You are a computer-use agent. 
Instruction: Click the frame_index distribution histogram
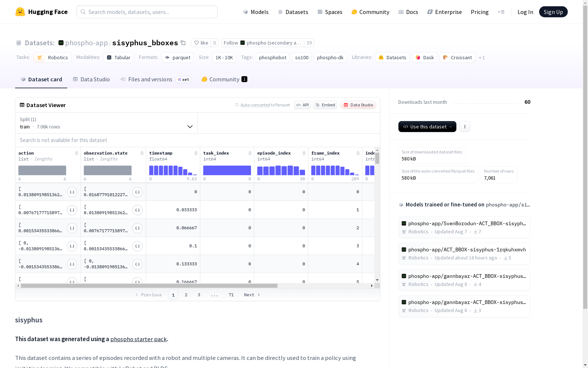(x=335, y=170)
